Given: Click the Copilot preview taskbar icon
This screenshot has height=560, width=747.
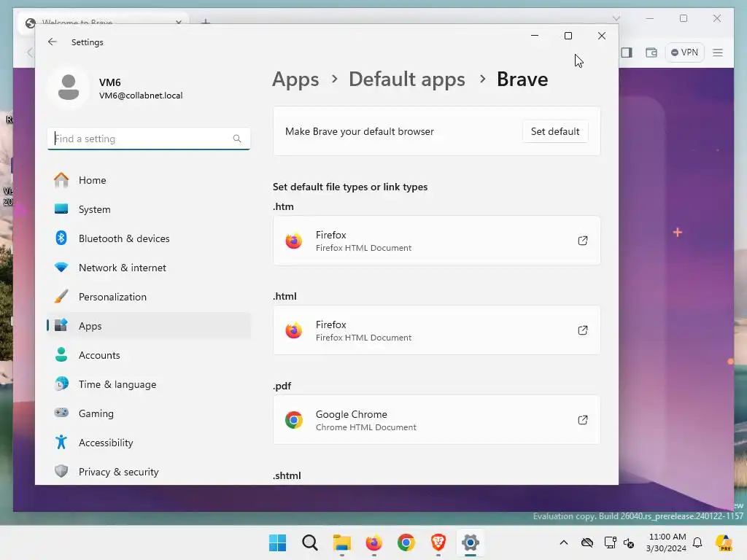Looking at the screenshot, I should (724, 542).
